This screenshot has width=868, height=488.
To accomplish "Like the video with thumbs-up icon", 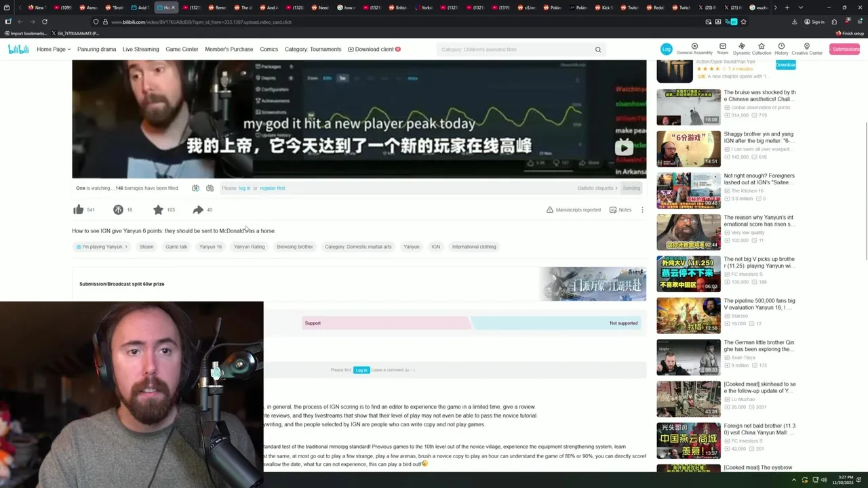I will [79, 209].
